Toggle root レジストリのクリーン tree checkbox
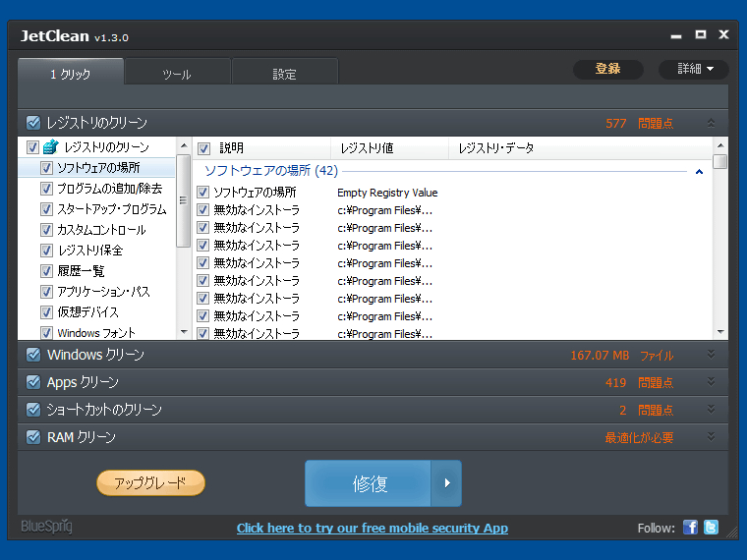The height and width of the screenshot is (560, 747). point(32,147)
